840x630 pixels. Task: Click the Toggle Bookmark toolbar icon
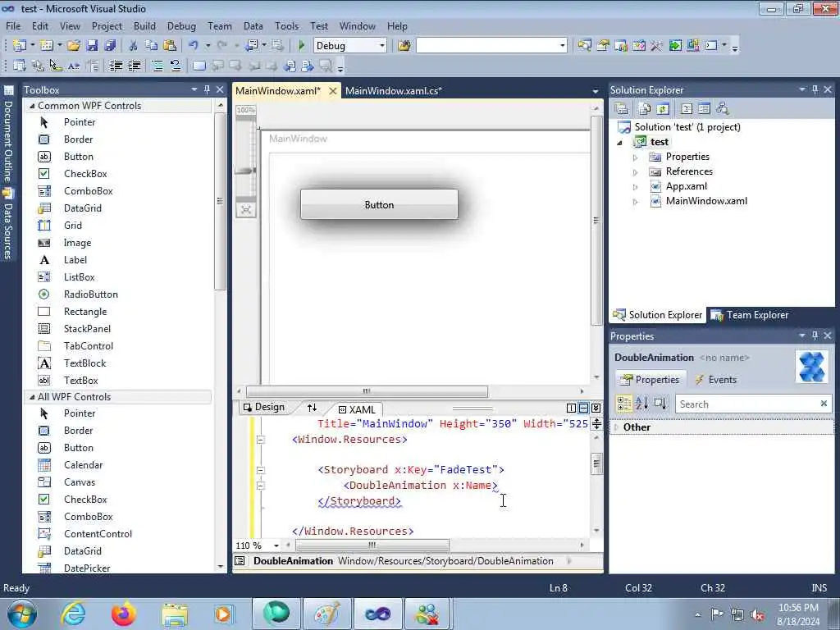point(199,66)
